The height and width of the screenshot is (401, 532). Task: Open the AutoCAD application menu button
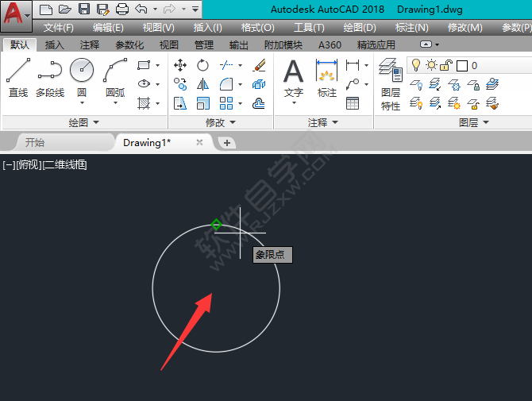pos(17,15)
